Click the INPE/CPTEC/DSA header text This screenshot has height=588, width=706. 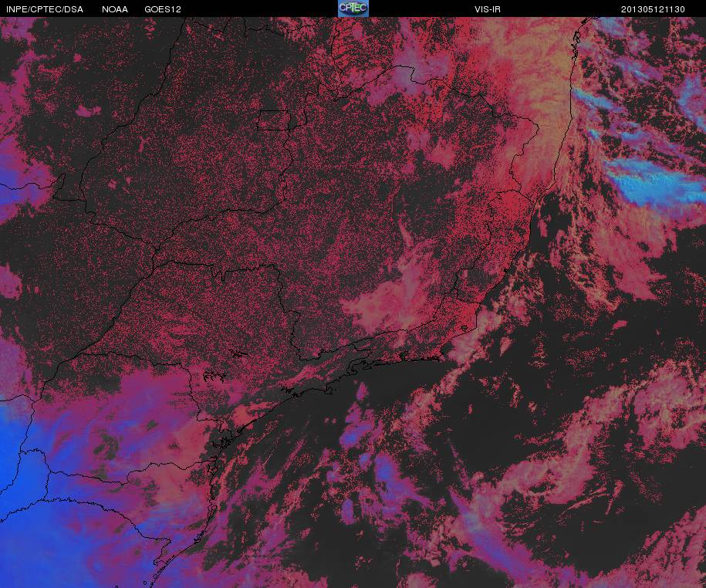(45, 9)
